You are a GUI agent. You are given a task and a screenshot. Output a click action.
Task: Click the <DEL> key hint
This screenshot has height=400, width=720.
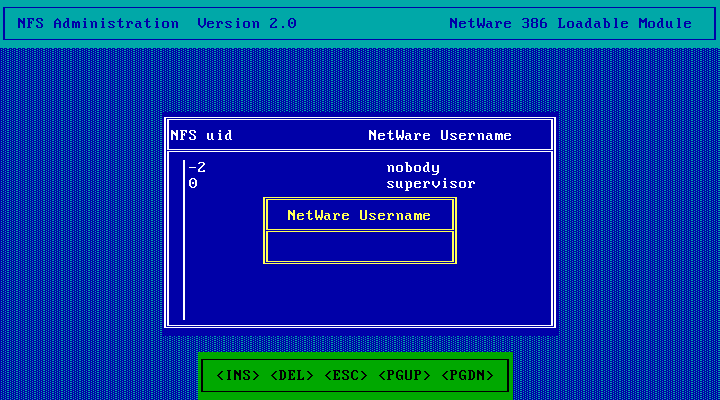(x=292, y=375)
